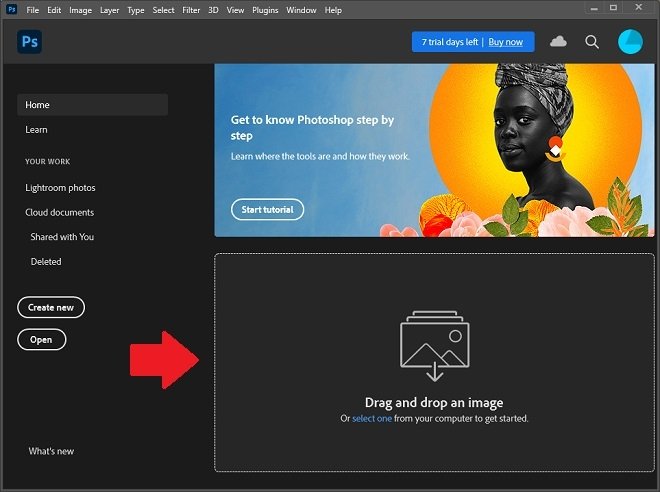
Task: Open the Select menu
Action: [x=163, y=10]
